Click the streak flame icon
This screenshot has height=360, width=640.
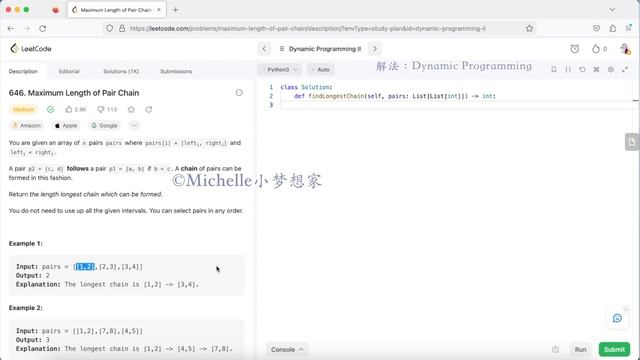pos(596,49)
